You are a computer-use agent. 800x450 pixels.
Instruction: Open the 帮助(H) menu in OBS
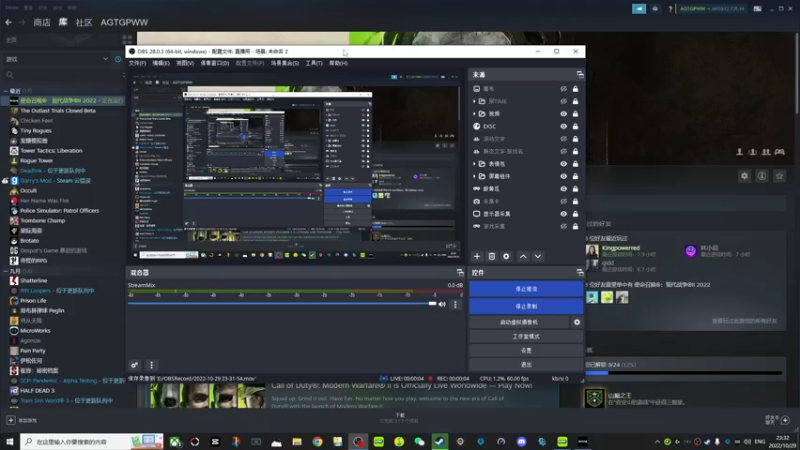point(338,63)
